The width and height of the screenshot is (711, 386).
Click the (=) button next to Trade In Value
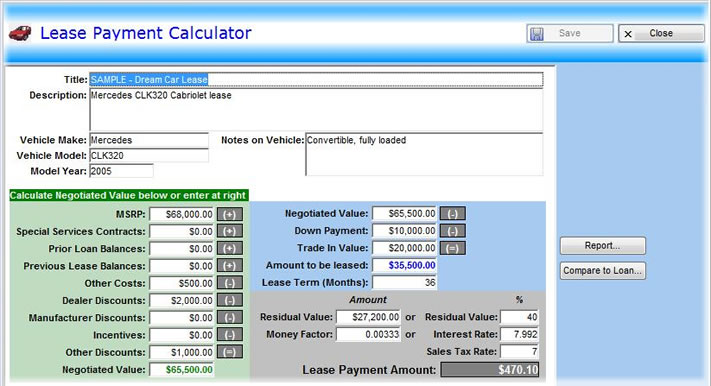pyautogui.click(x=453, y=249)
